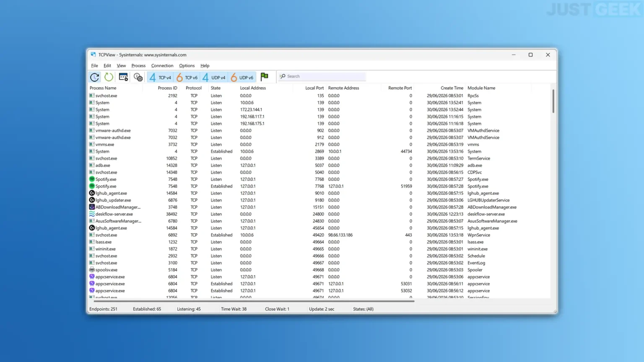Click the auto-refresh clock icon
Image resolution: width=644 pixels, height=362 pixels.
pyautogui.click(x=95, y=77)
